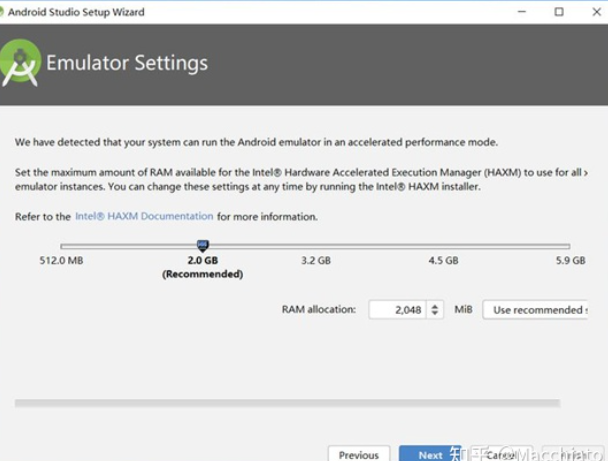Click the 2.0 GB (Recommended) label

coord(202,267)
